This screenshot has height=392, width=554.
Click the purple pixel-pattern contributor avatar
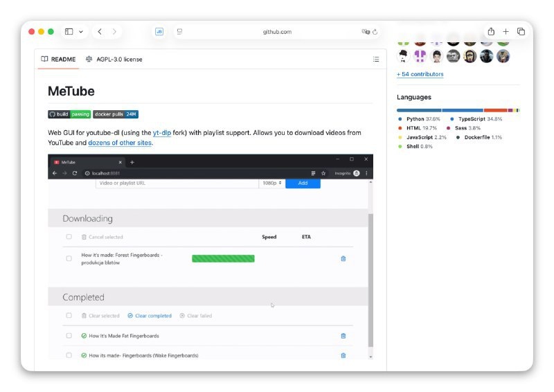(420, 56)
